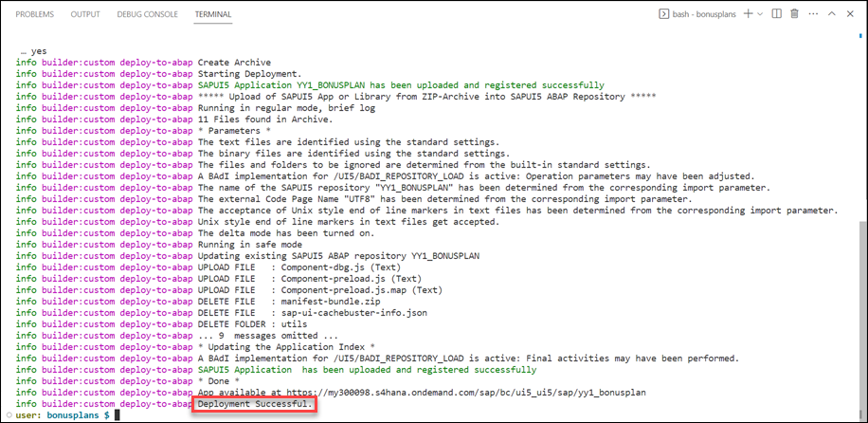Click the terminal prompt cursor after bonusplans $

pos(117,414)
